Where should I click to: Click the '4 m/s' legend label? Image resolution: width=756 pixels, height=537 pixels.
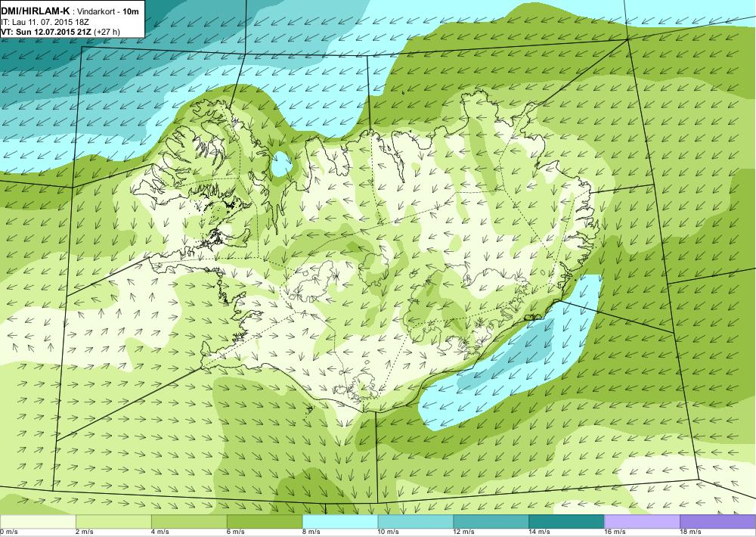pos(160,532)
